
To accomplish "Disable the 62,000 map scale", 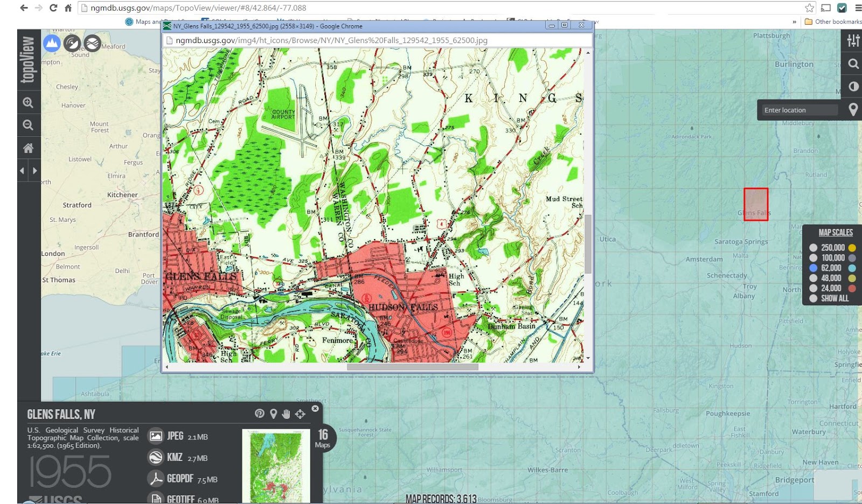I will (x=814, y=268).
